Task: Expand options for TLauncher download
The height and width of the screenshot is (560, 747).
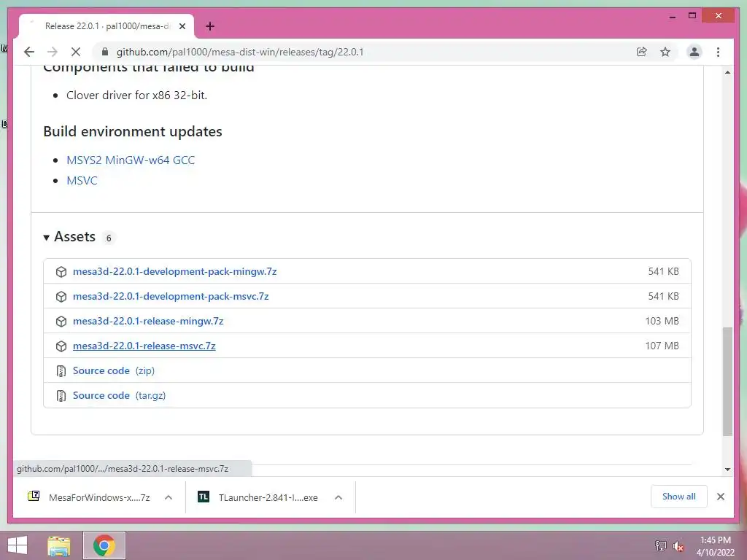Action: [338, 497]
